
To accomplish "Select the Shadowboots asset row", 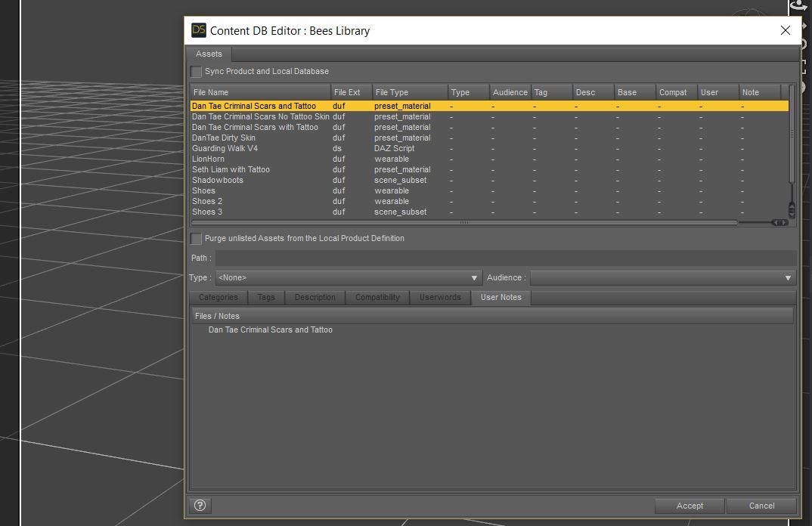I will click(x=489, y=180).
